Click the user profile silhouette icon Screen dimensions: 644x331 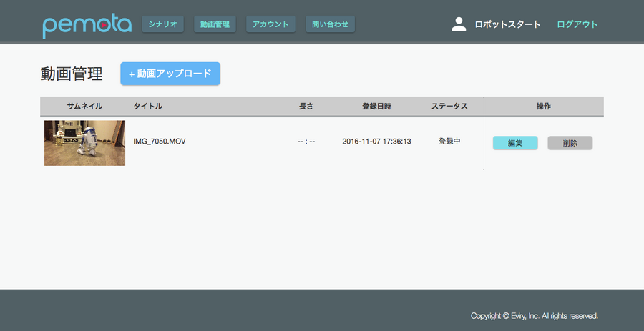coord(459,24)
